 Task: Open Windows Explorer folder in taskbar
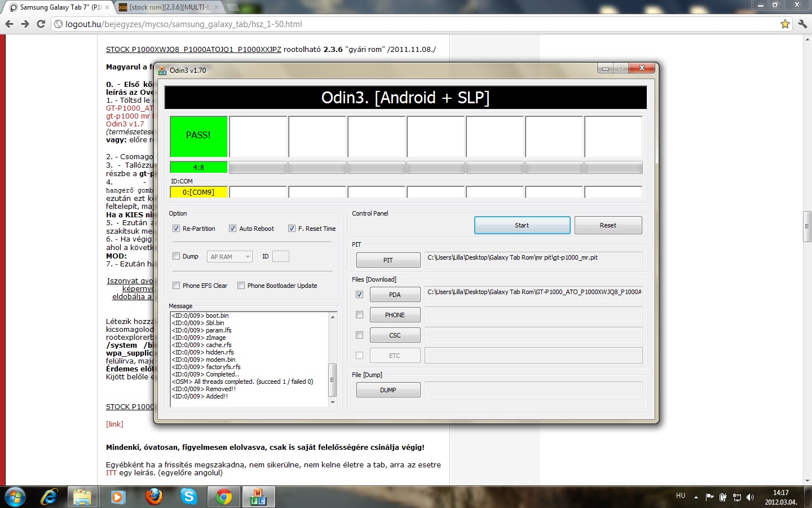82,497
